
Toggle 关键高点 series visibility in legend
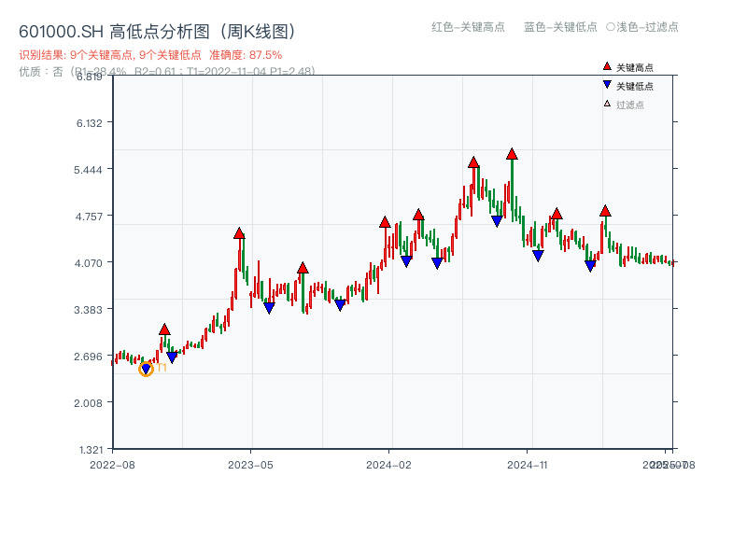(x=628, y=67)
